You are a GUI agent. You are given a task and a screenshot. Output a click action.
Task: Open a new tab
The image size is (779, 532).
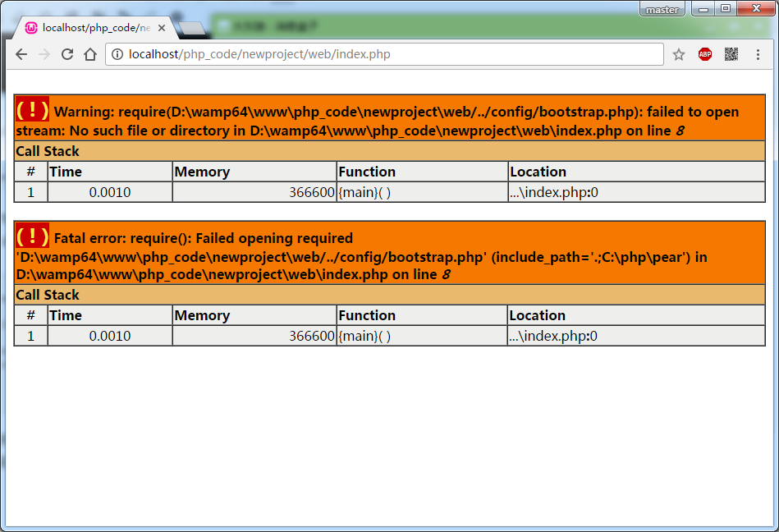pos(190,29)
